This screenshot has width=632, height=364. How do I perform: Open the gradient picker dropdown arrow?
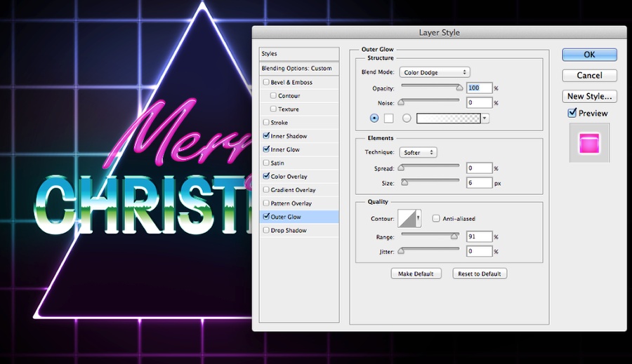(485, 119)
